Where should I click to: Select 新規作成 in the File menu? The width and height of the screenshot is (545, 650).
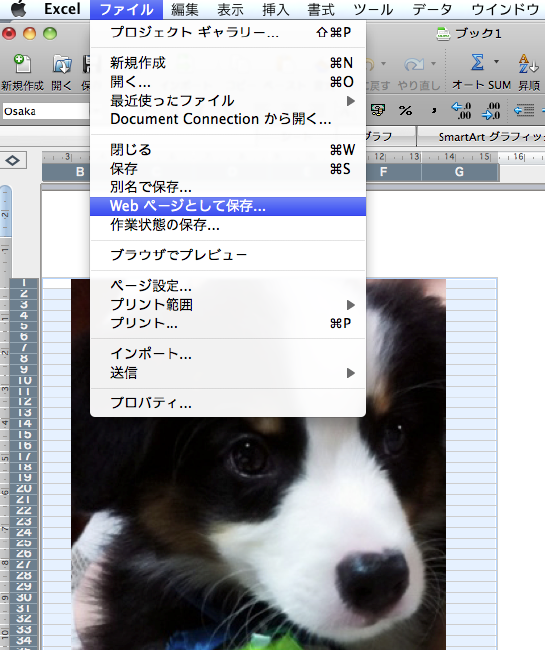228,63
